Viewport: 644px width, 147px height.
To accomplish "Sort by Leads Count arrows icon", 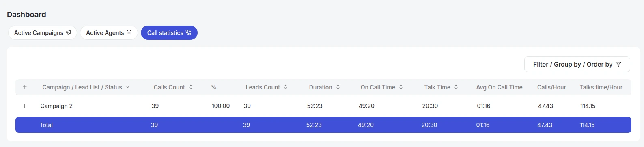I will click(286, 87).
